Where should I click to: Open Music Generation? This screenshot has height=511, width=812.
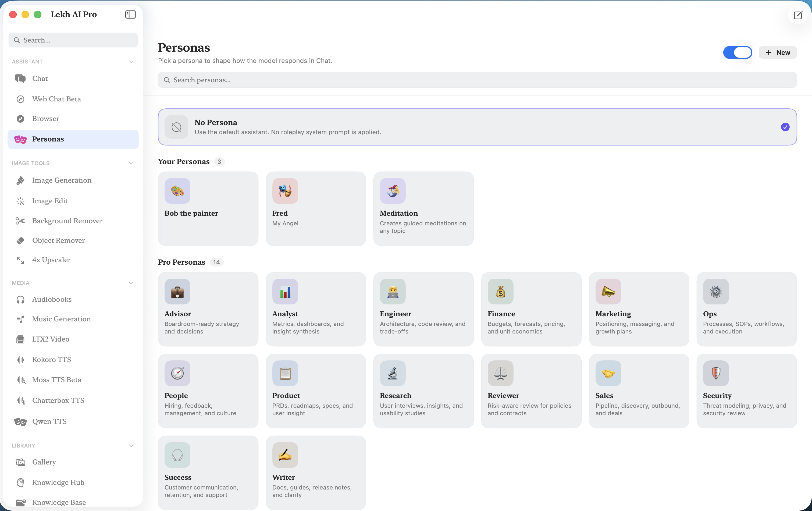coord(73,319)
